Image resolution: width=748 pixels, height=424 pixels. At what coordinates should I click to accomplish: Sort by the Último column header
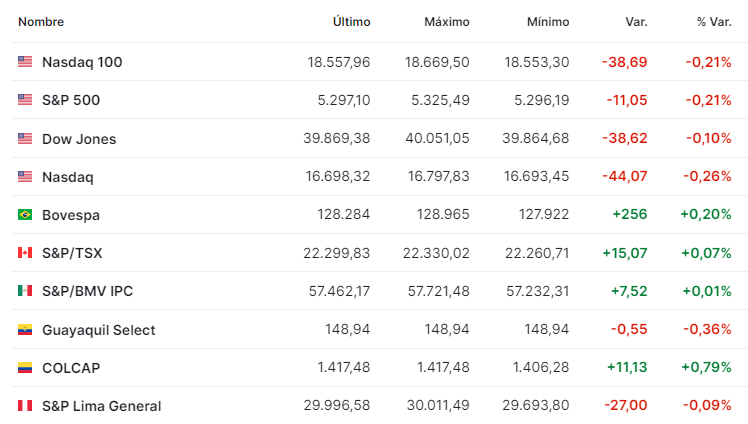[x=352, y=22]
